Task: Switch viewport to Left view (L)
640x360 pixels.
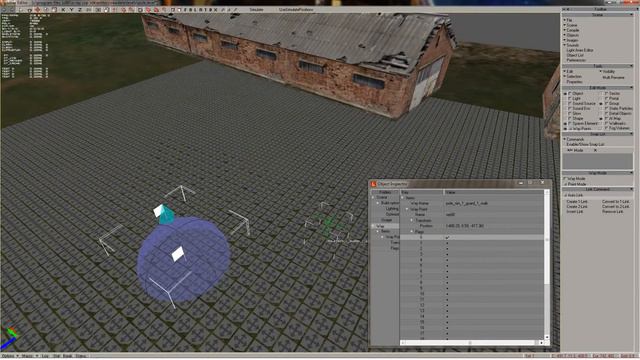Action: coord(194,9)
